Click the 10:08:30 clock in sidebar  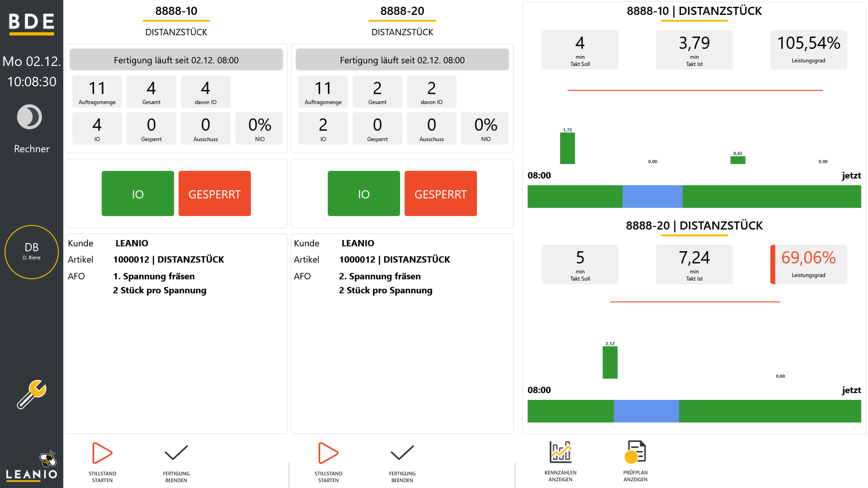pyautogui.click(x=32, y=82)
